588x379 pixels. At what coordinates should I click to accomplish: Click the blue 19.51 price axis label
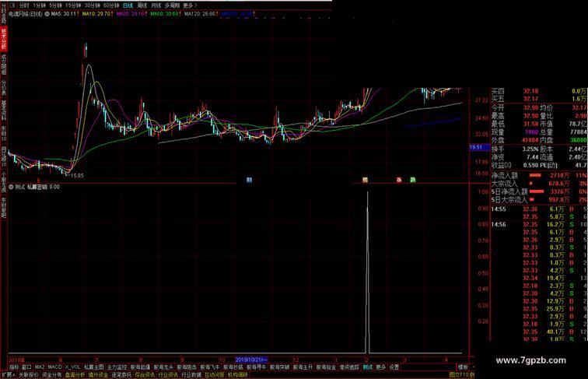point(479,147)
